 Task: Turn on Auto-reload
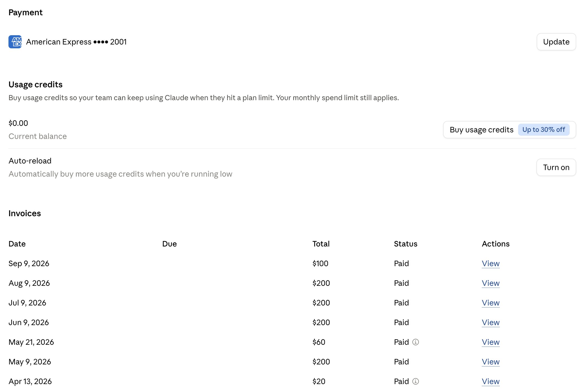pyautogui.click(x=556, y=167)
